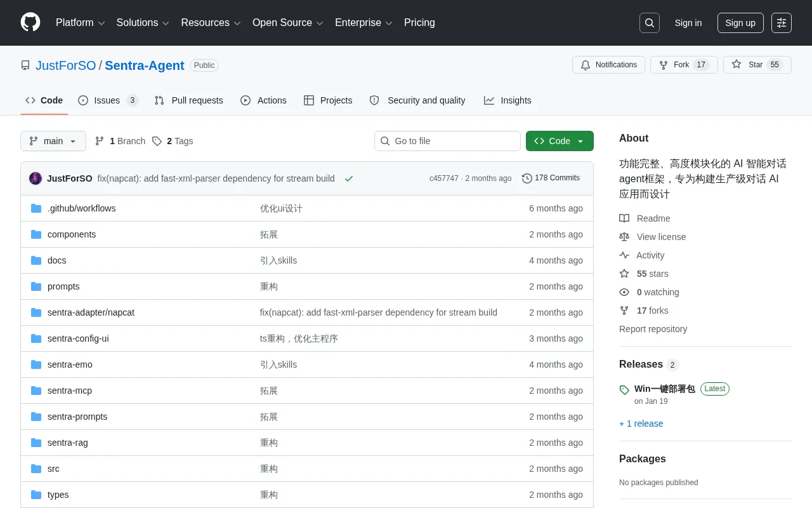Open the main branch selector dropdown
Viewport: 812px width, 508px height.
[53, 141]
